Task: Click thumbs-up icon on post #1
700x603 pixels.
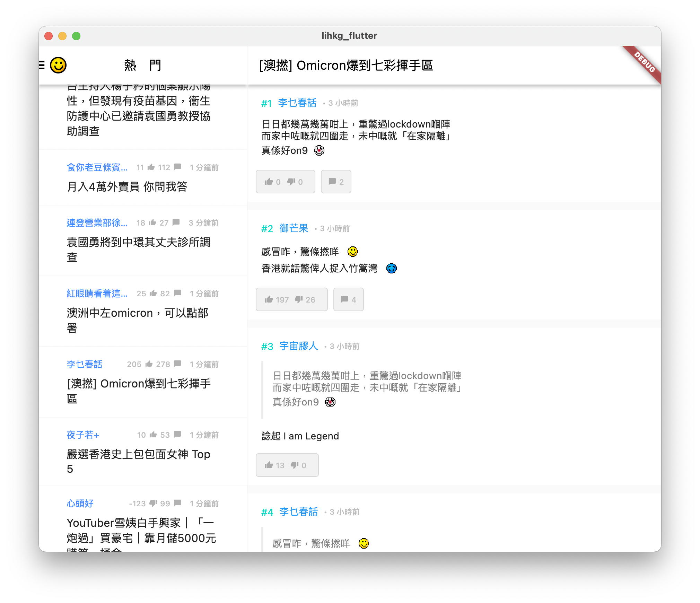Action: (x=269, y=182)
